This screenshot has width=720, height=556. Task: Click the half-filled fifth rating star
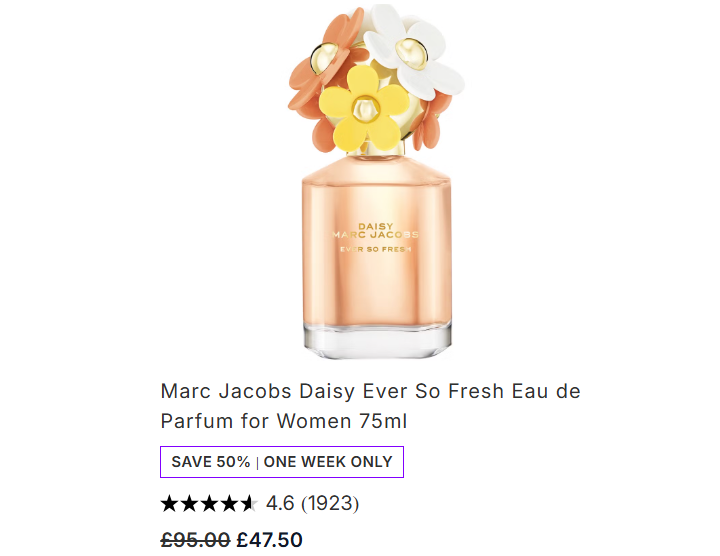pyautogui.click(x=250, y=504)
